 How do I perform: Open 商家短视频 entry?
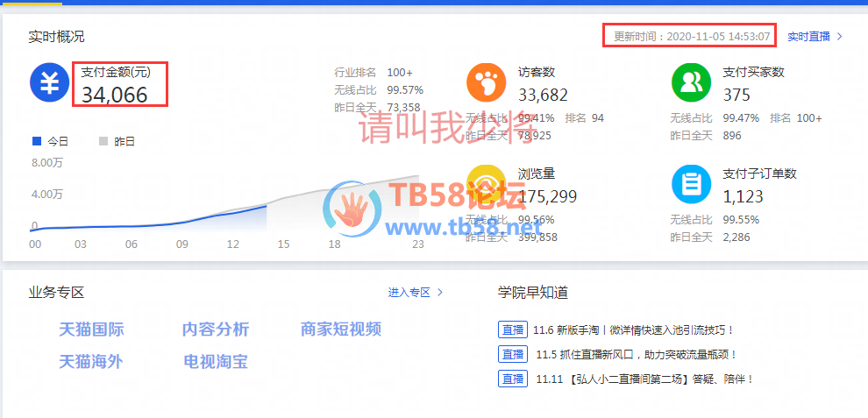click(x=341, y=329)
